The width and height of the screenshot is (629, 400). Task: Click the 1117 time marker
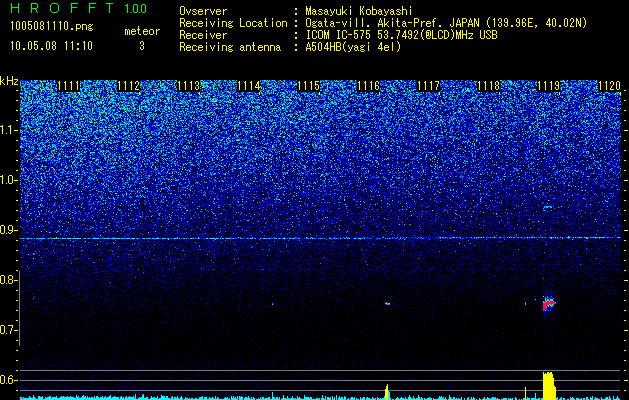428,86
